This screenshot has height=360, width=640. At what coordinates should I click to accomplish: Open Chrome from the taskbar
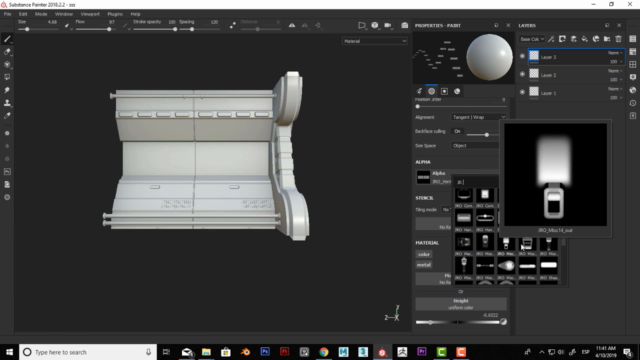[x=324, y=352]
